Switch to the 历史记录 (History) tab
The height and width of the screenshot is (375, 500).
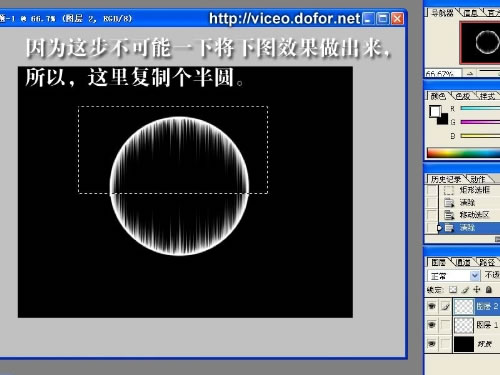click(x=445, y=179)
